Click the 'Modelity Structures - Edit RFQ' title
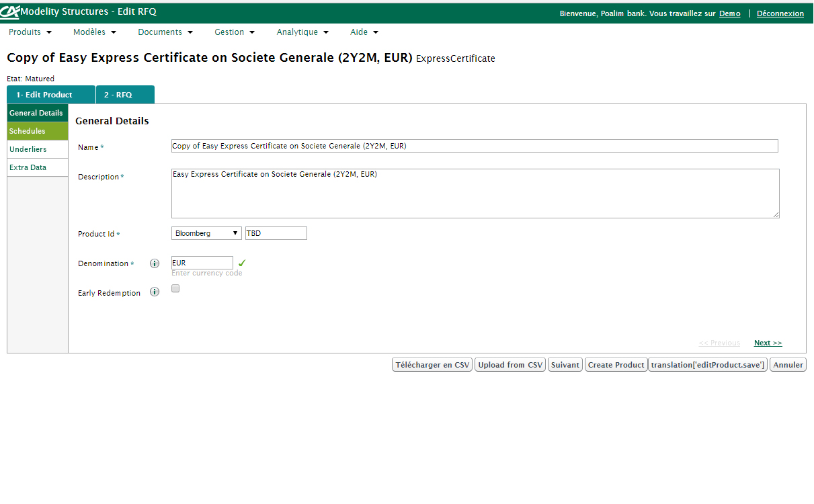 pos(88,11)
